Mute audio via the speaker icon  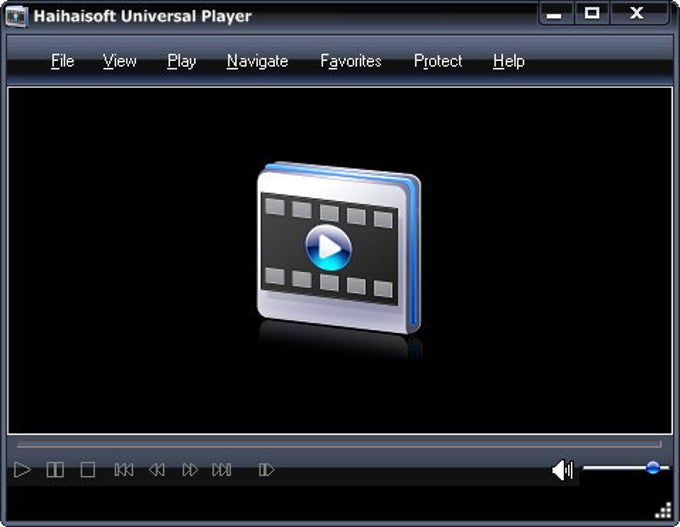coord(562,470)
